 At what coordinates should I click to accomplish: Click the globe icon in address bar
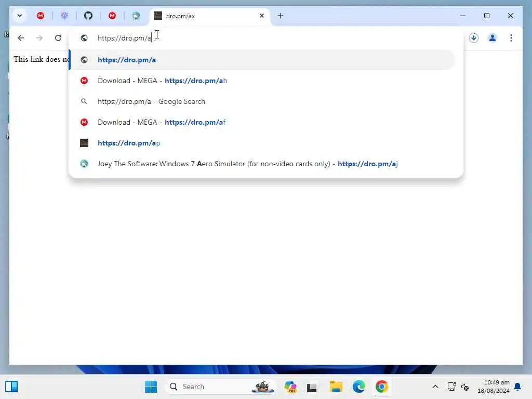[x=84, y=38]
